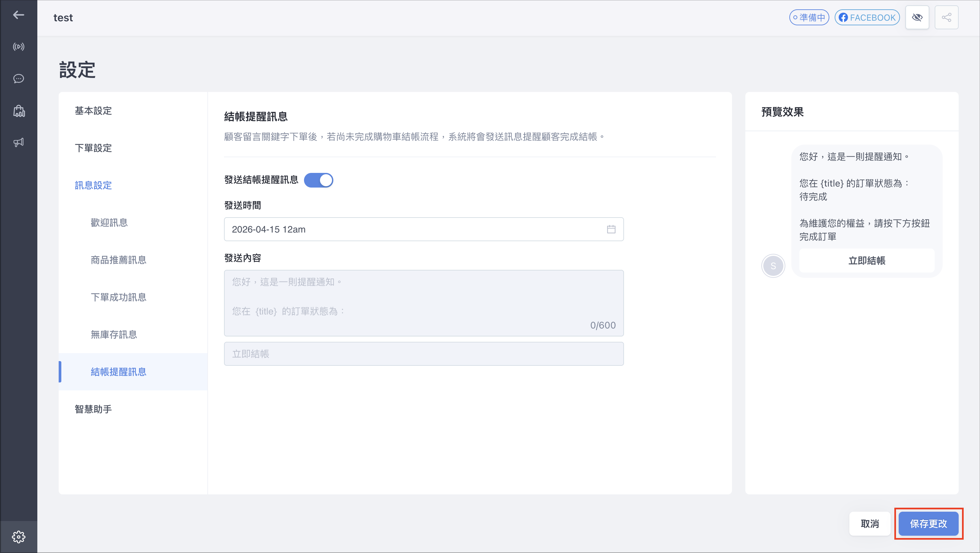Image resolution: width=980 pixels, height=553 pixels.
Task: Open the calendar icon in date field
Action: [x=611, y=229]
